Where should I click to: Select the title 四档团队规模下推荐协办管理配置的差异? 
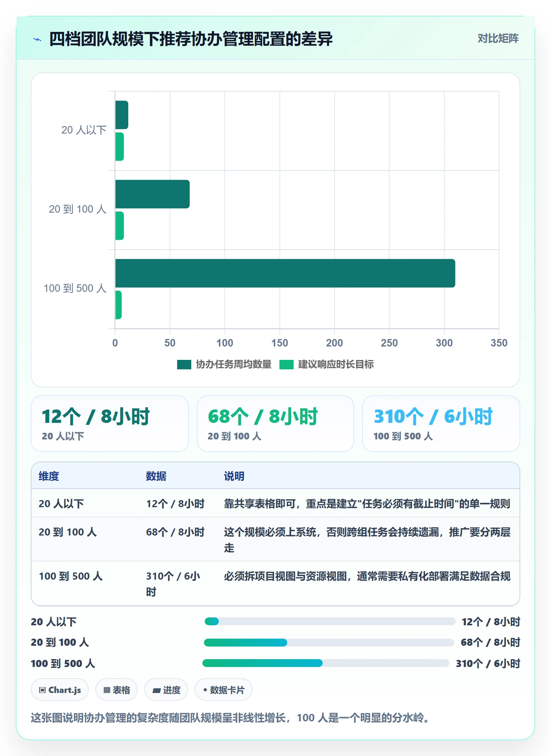point(191,39)
